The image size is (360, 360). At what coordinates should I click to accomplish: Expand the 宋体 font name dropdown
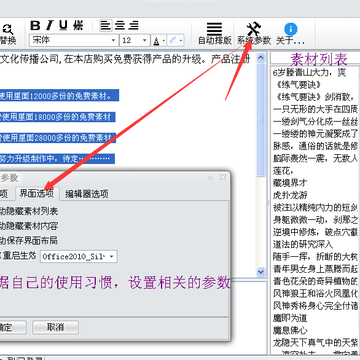pos(114,41)
